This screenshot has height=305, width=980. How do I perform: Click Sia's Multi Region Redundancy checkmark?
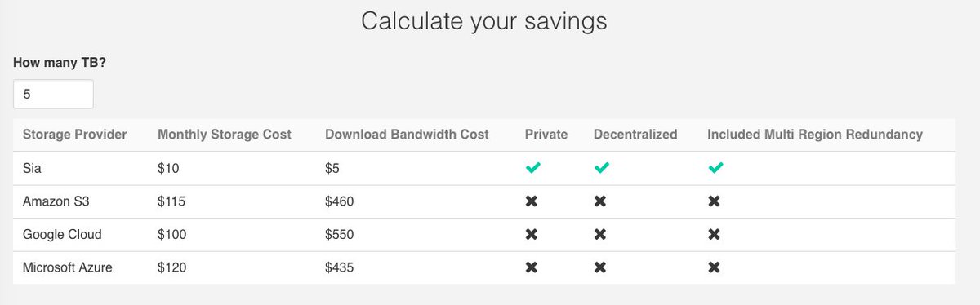pos(715,168)
